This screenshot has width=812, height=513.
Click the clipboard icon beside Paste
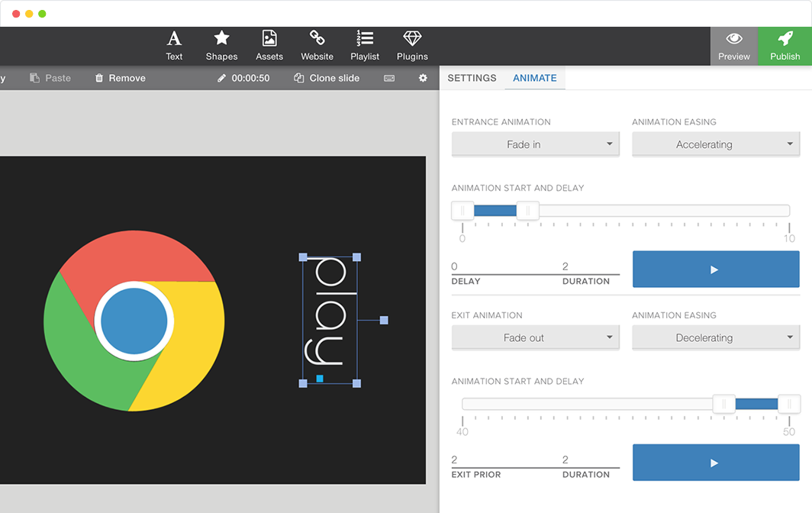(34, 78)
